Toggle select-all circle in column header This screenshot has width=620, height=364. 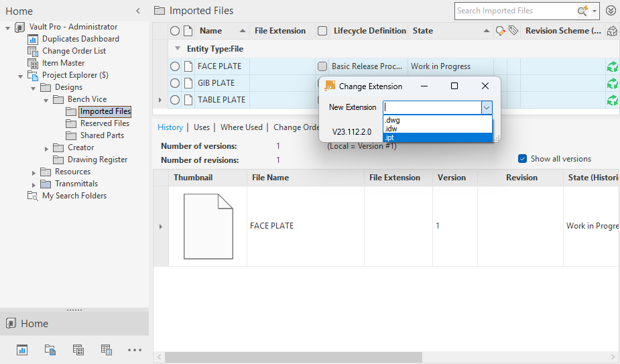point(175,31)
